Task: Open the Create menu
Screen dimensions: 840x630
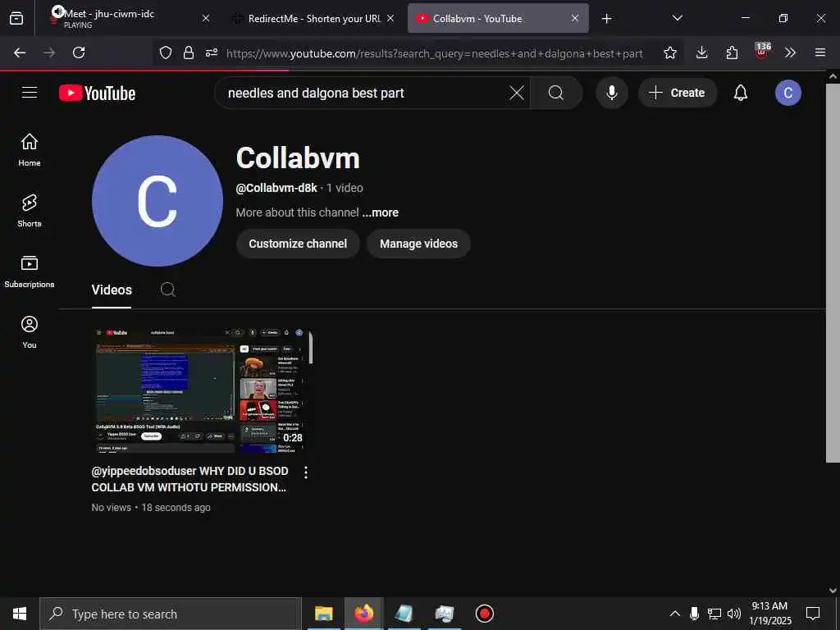Action: click(677, 93)
